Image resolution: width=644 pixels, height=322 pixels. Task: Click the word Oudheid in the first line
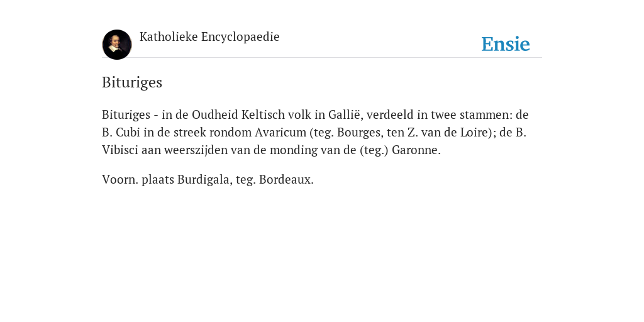(x=215, y=114)
